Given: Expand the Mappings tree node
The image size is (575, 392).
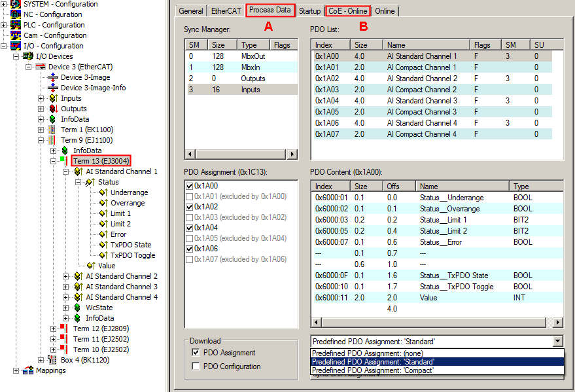Looking at the screenshot, I should tap(16, 370).
